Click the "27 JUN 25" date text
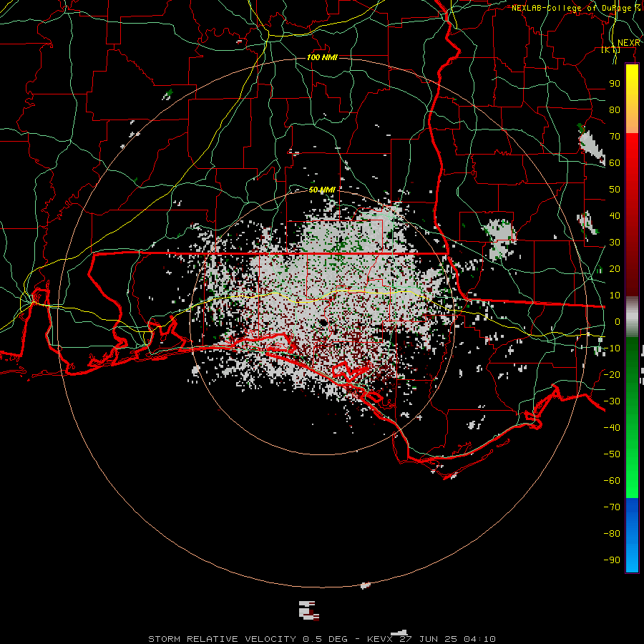Screen dimensions: 644x644 click(429, 639)
